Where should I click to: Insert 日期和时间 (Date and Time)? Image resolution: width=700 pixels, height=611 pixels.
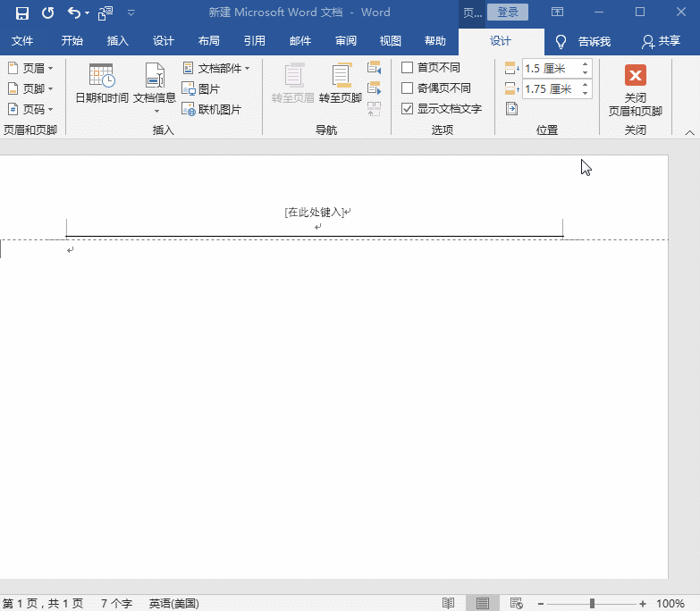(101, 83)
